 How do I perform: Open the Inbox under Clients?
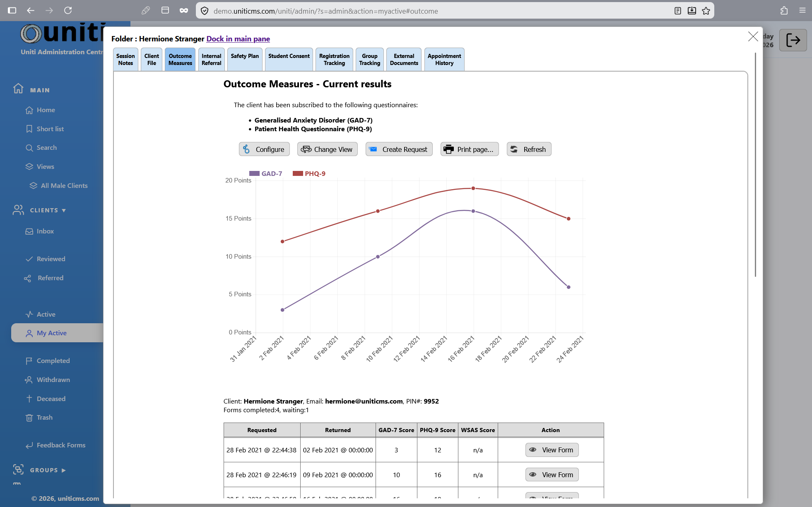point(45,231)
